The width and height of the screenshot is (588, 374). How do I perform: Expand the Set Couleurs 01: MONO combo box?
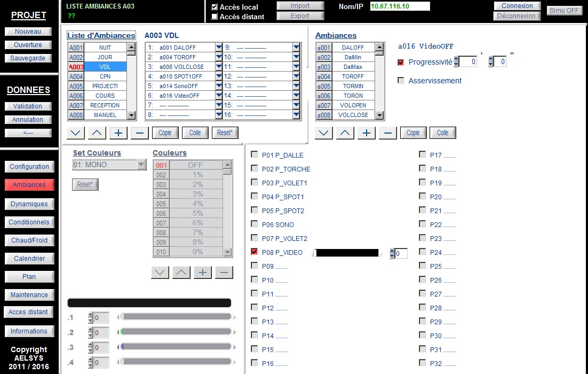click(141, 165)
